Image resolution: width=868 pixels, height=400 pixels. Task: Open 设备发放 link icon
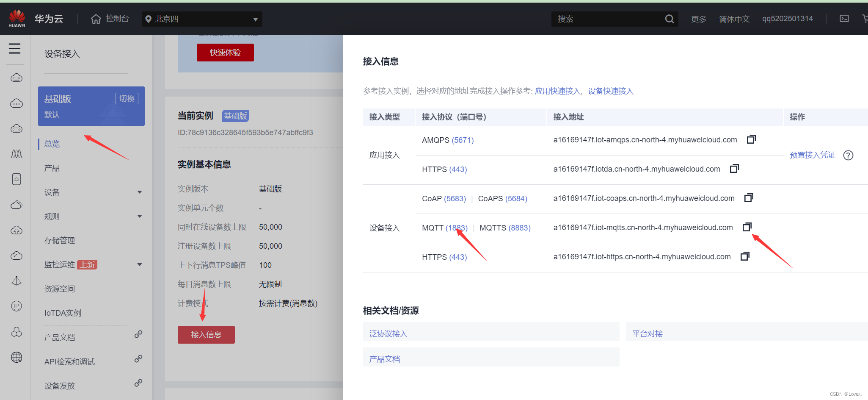pos(138,383)
